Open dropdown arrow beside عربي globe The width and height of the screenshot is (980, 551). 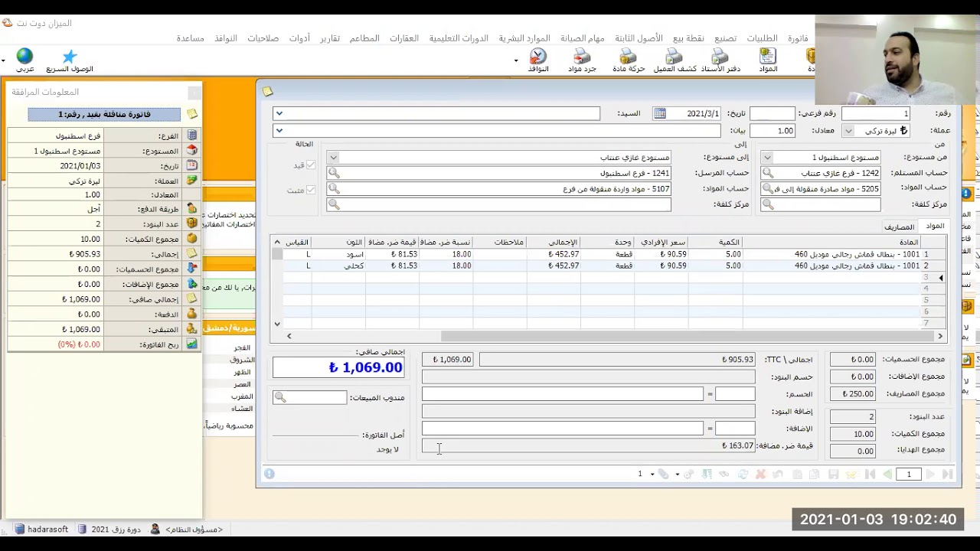tap(3, 60)
